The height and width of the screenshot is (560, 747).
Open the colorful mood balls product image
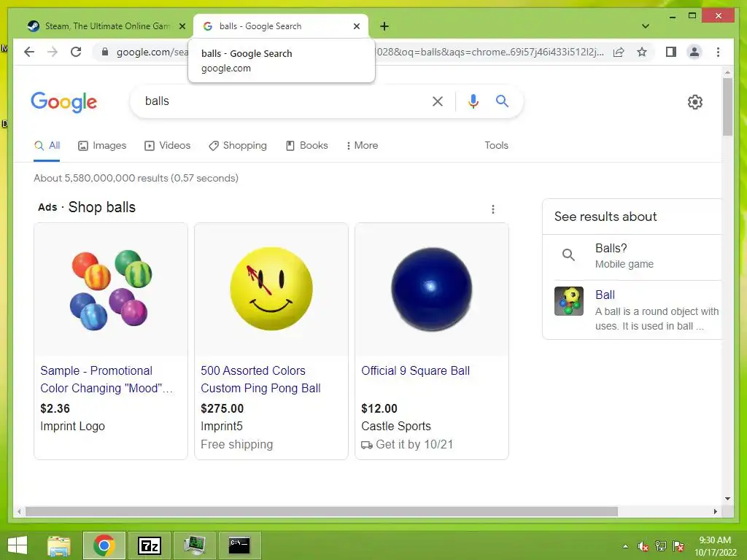(111, 289)
